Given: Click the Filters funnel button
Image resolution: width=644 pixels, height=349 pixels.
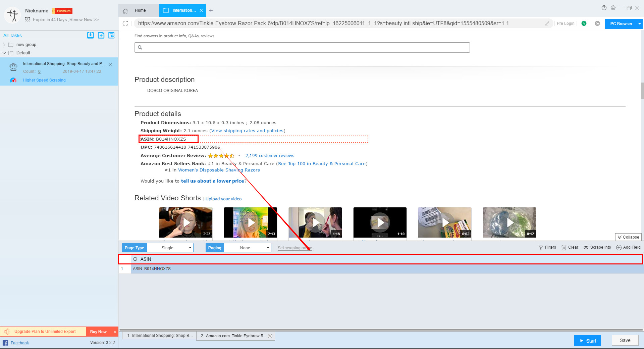Looking at the screenshot, I should [547, 247].
